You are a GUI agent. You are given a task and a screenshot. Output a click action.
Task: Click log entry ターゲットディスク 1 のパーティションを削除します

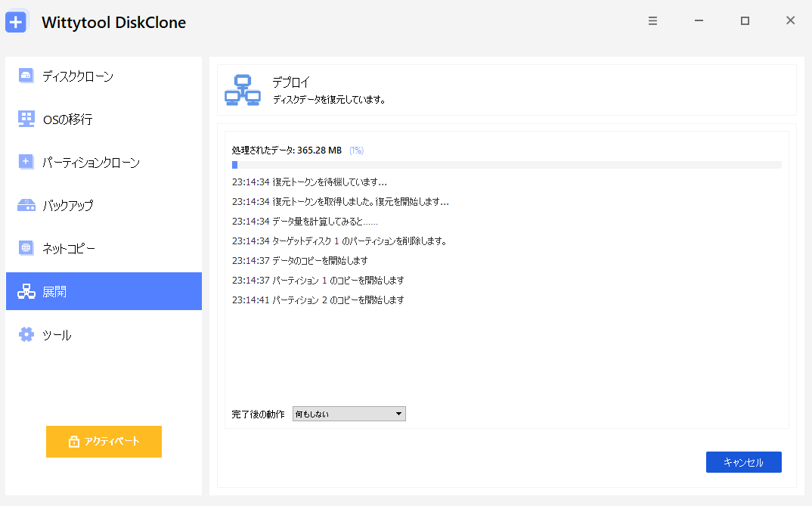coord(339,241)
